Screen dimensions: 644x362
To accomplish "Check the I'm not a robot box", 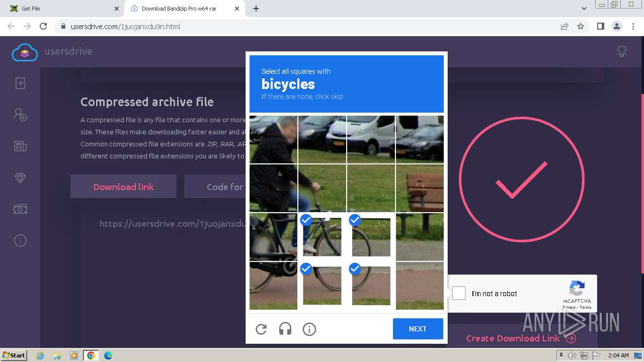I will pos(459,293).
